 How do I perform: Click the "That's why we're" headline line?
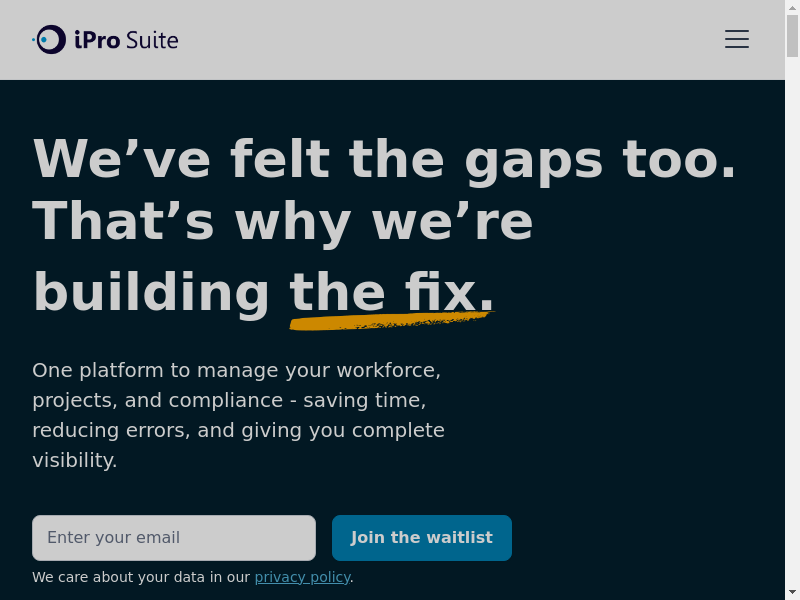pos(283,221)
